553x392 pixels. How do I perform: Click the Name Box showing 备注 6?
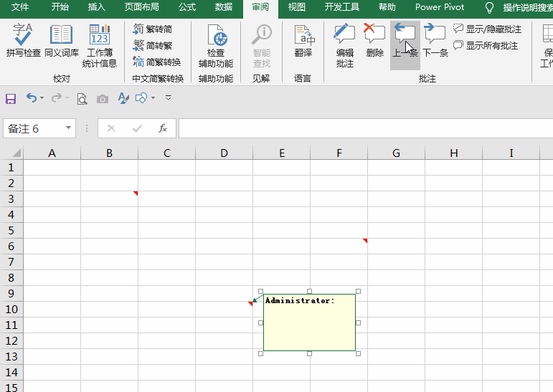(x=34, y=128)
